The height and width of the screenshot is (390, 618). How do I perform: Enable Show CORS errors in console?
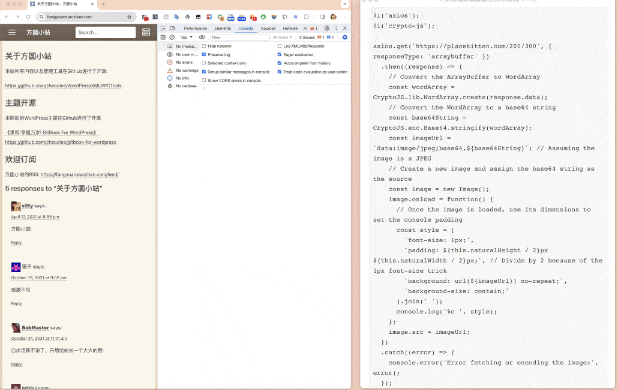click(204, 80)
